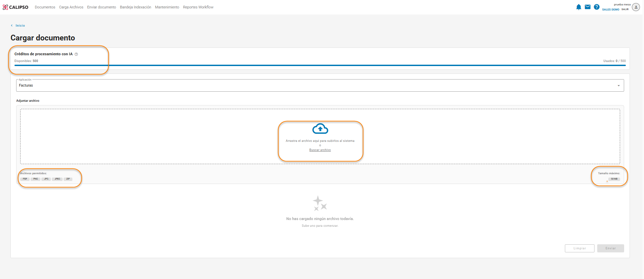Click the 'Disponibles: 500' text
This screenshot has height=279, width=644.
26,61
